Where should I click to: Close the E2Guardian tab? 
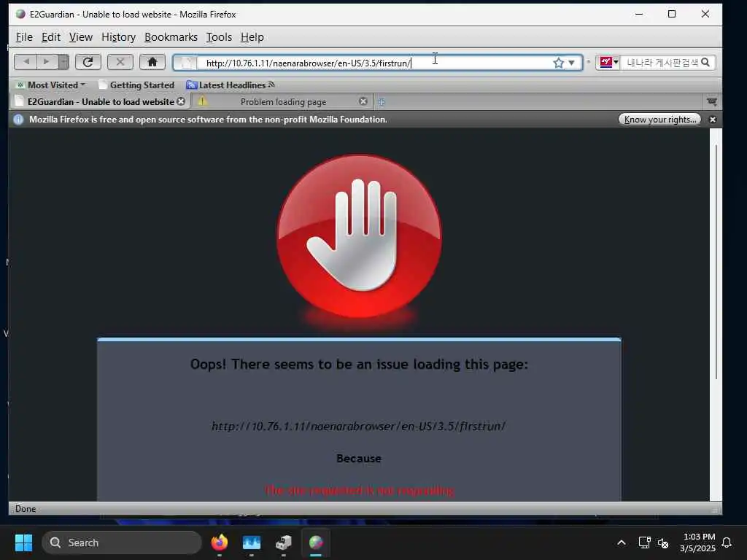click(181, 101)
